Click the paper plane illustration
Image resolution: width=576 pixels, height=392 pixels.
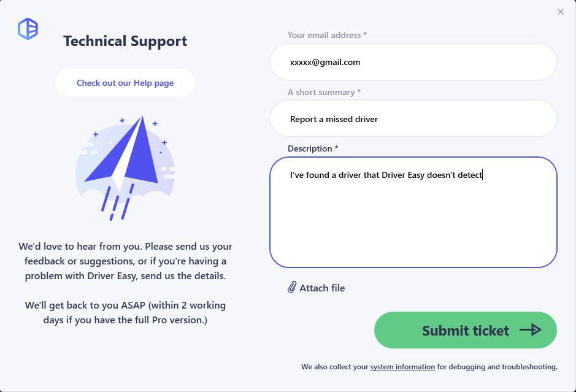pos(125,168)
